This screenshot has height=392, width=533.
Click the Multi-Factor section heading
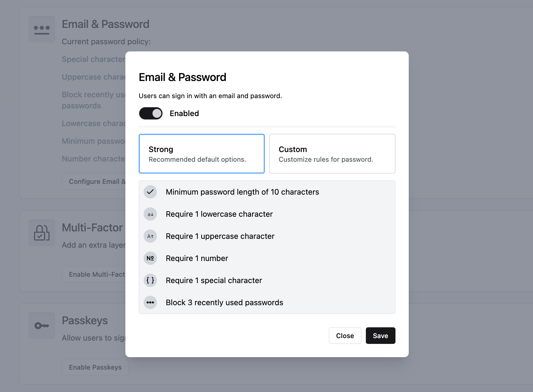92,227
